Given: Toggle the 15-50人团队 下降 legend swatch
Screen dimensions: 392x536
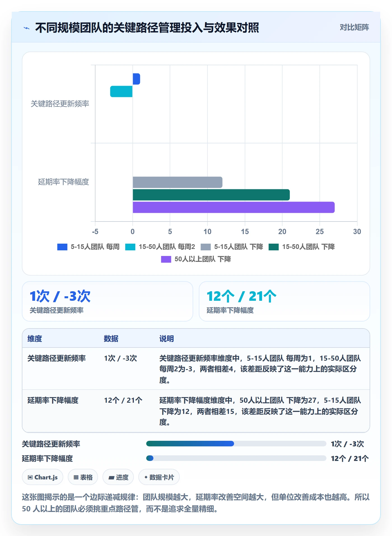Looking at the screenshot, I should coord(274,247).
